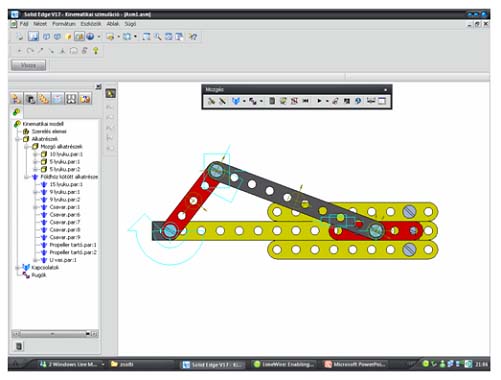Click the blue joint icon in motion toolbar
Image resolution: width=501 pixels, height=380 pixels.
236,101
